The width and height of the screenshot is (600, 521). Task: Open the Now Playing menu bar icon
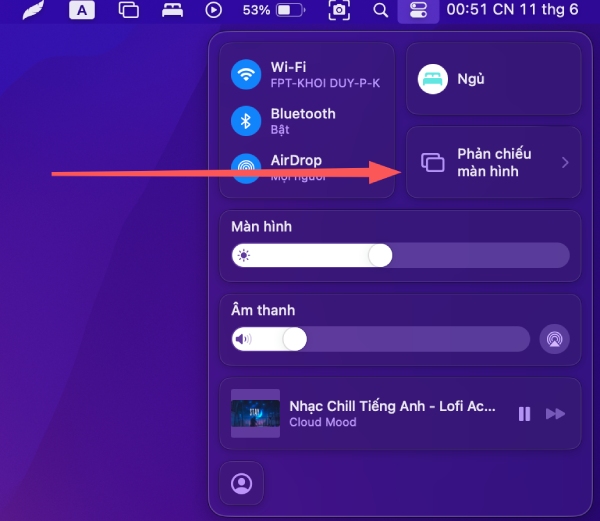click(x=214, y=10)
